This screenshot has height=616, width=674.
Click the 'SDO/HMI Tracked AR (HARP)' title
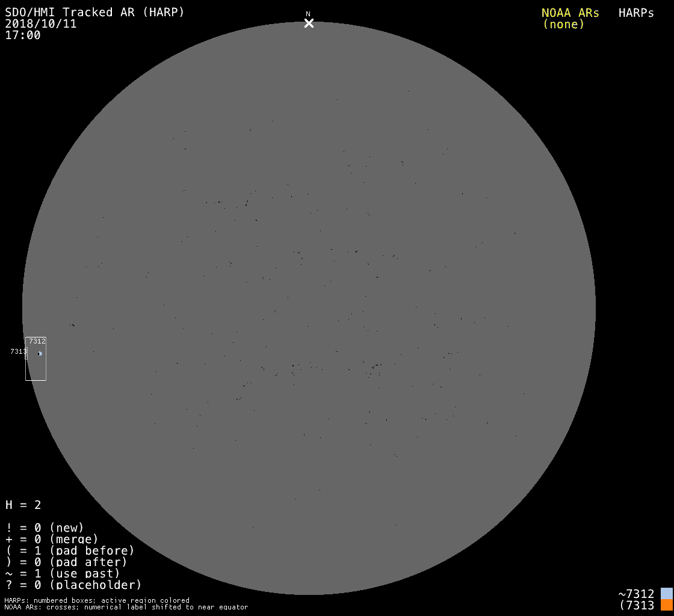tap(94, 13)
